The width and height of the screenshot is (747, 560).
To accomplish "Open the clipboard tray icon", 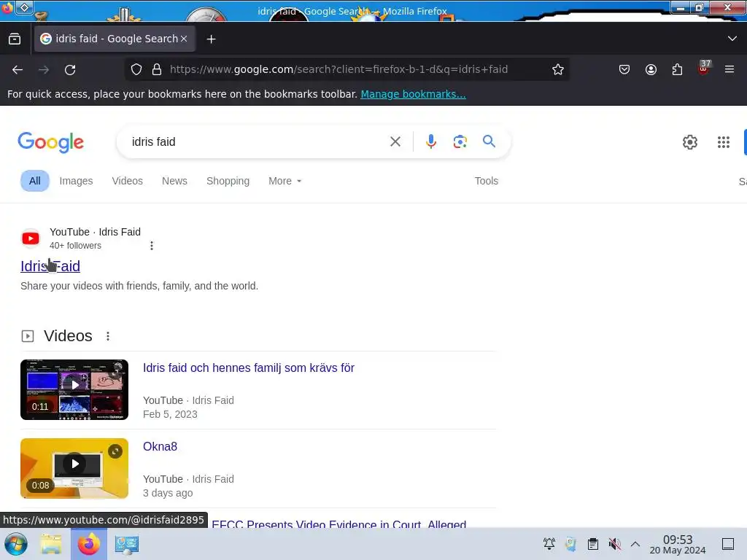I will pyautogui.click(x=592, y=544).
